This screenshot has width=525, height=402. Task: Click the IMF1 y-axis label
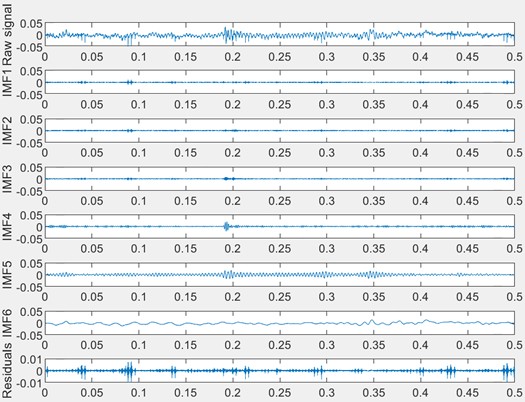pos(7,83)
